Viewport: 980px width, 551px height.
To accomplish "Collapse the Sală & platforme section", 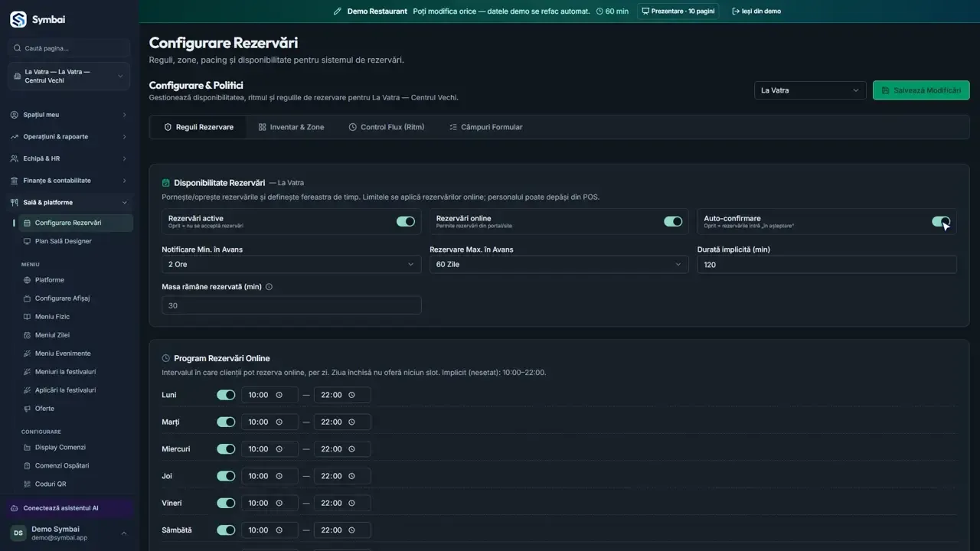I will tap(69, 203).
